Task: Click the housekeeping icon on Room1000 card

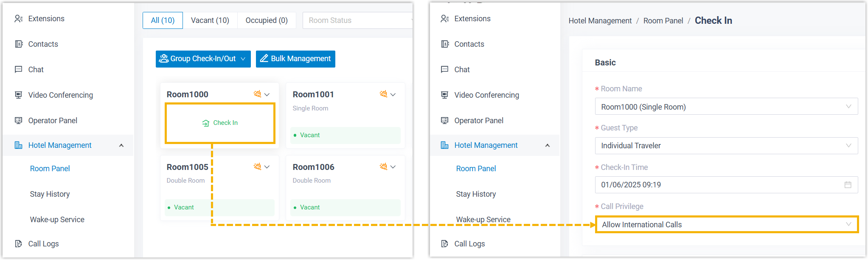Action: click(257, 94)
